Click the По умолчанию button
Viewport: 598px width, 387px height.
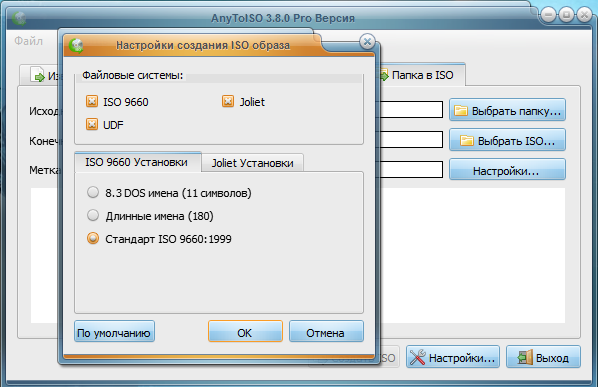[x=114, y=331]
